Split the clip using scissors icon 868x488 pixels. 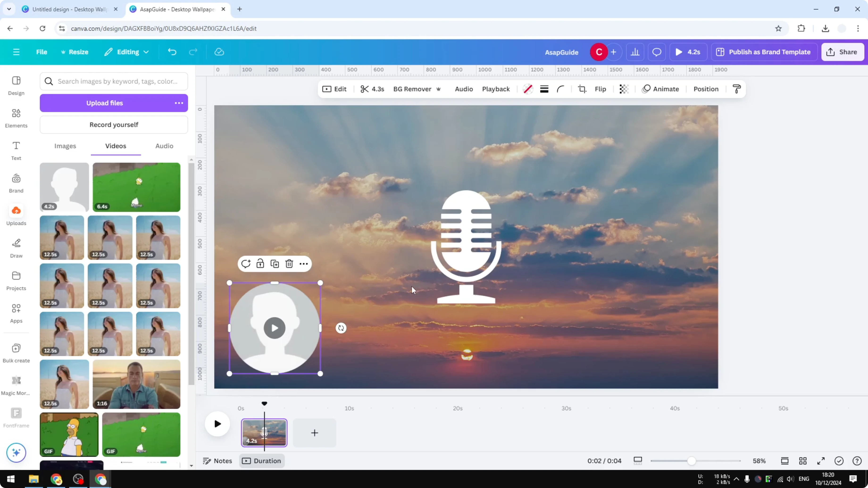(x=365, y=89)
